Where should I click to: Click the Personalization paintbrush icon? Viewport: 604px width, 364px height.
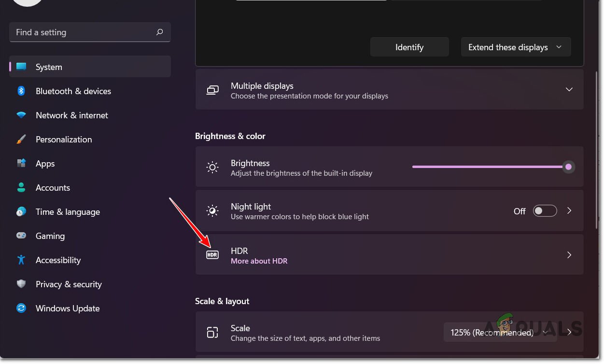tap(21, 140)
